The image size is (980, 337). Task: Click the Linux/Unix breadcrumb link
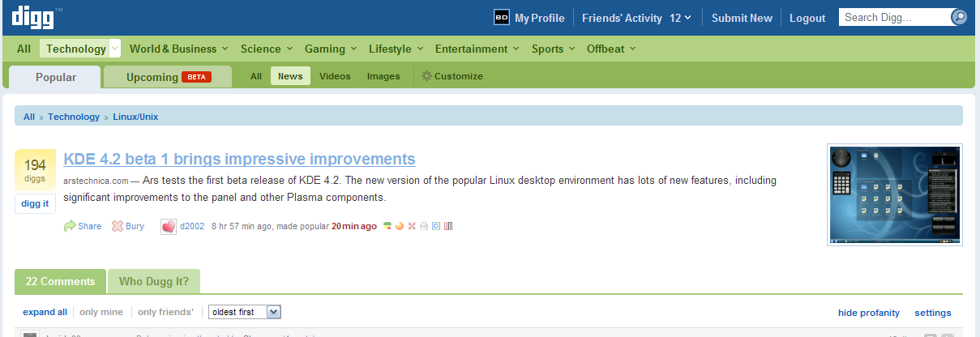[x=135, y=117]
